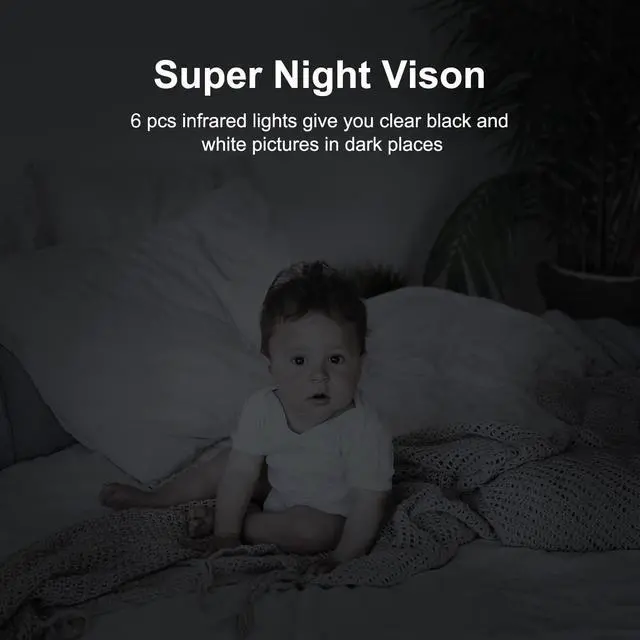Select the word "Super" in the title
The height and width of the screenshot is (640, 640).
click(208, 76)
